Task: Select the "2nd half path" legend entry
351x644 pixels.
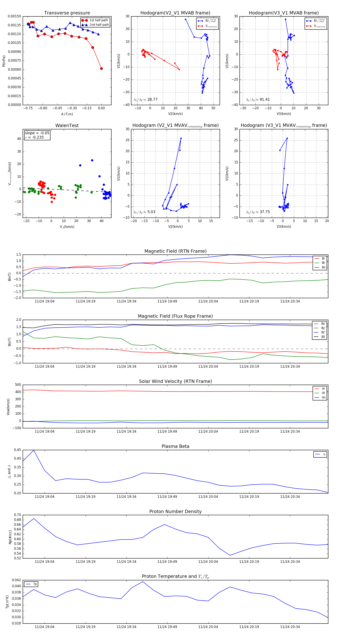Action: coord(95,25)
